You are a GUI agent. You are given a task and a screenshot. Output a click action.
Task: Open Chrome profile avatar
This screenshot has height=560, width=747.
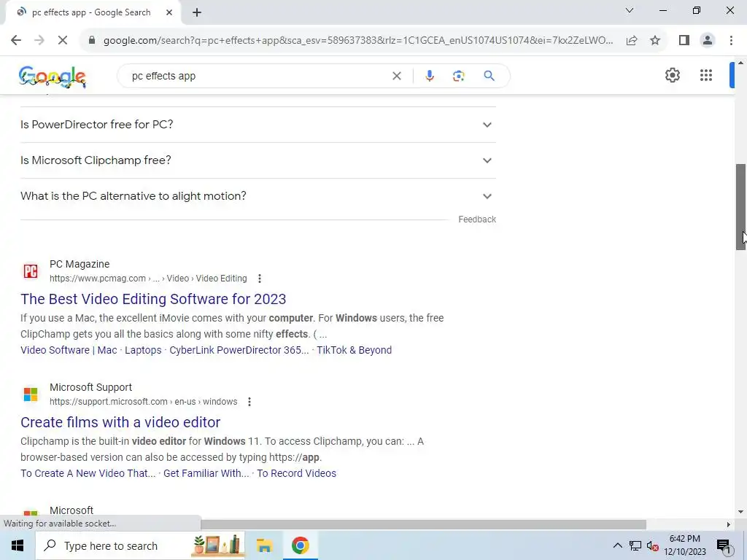coord(708,41)
